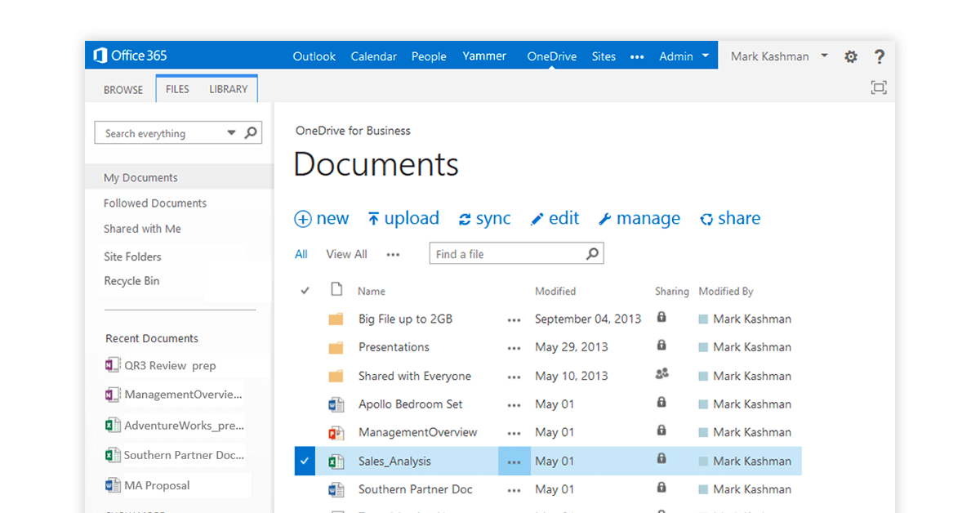Screen dimensions: 980x513
Task: Sort by the Modified column header
Action: click(x=555, y=291)
